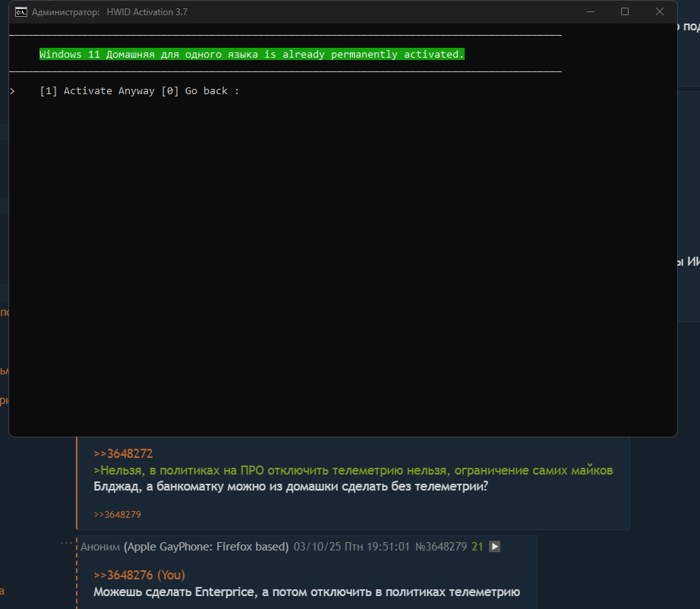Click the line 'Блджад, а банкоматку можно из домашки'
The image size is (700, 609).
(x=291, y=486)
